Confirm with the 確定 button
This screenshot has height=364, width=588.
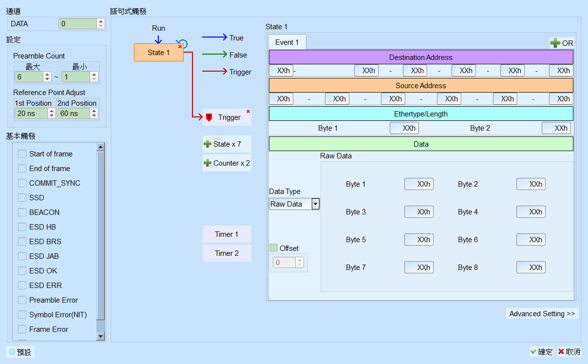[542, 352]
